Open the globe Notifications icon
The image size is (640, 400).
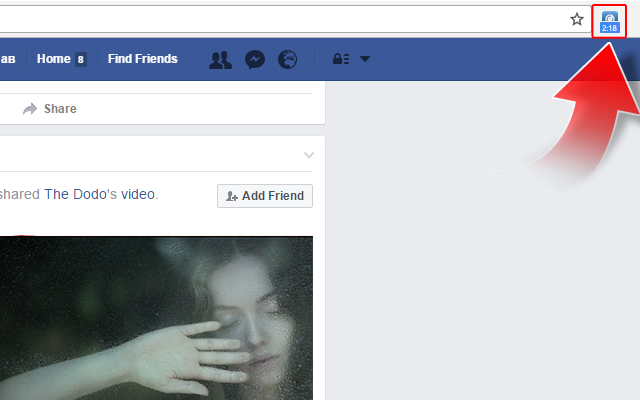pyautogui.click(x=287, y=60)
